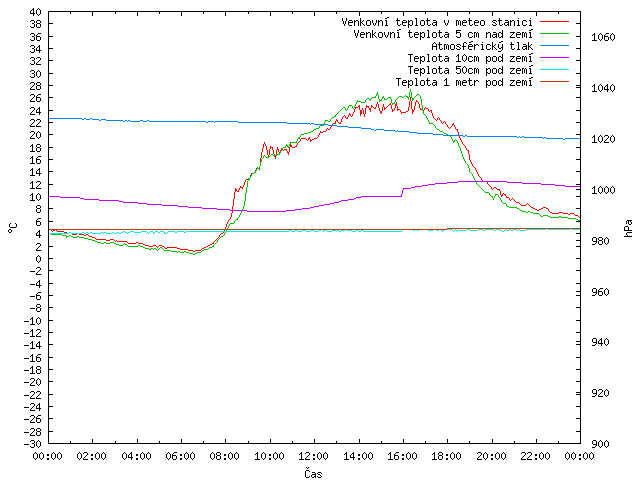Click the '08:00' time axis label
640x480 pixels.
[x=225, y=456]
